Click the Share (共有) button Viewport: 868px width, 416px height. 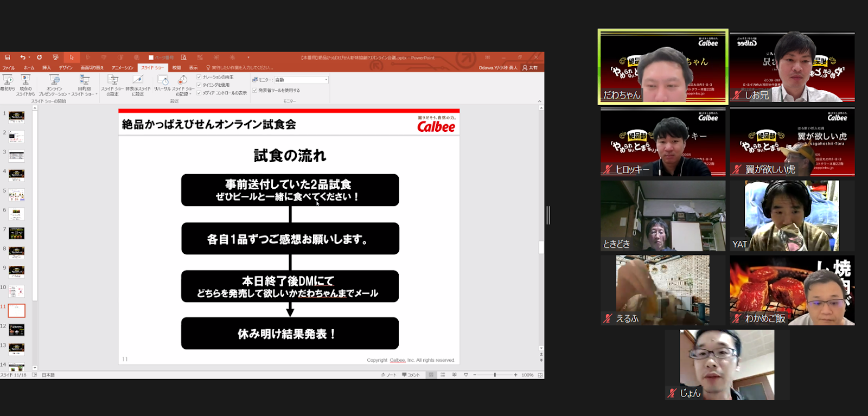click(530, 68)
